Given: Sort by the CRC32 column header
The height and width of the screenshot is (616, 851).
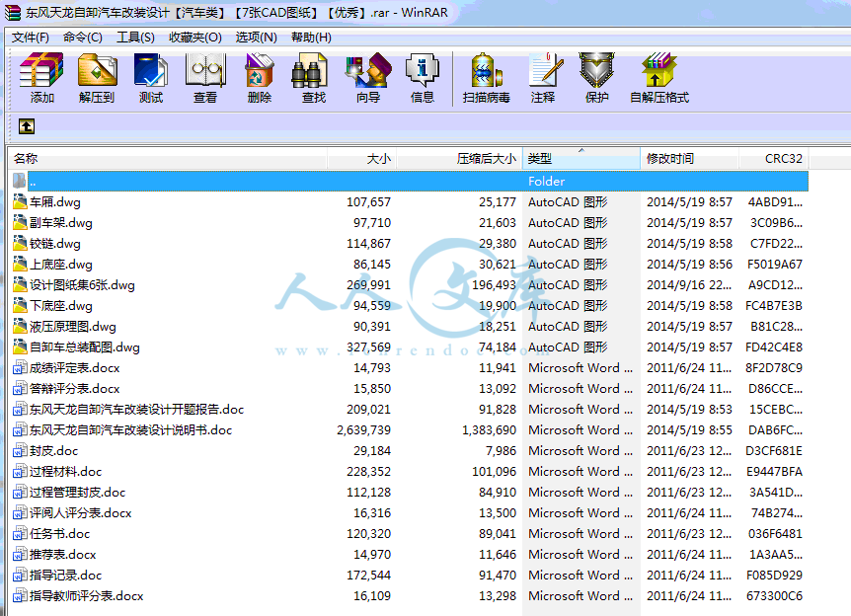Looking at the screenshot, I should tap(773, 159).
